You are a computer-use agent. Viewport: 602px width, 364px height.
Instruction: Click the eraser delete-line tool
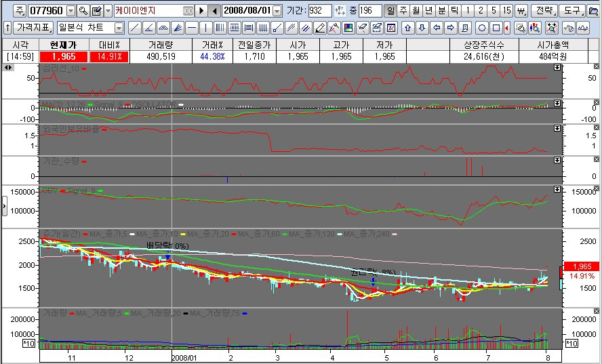pyautogui.click(x=363, y=28)
